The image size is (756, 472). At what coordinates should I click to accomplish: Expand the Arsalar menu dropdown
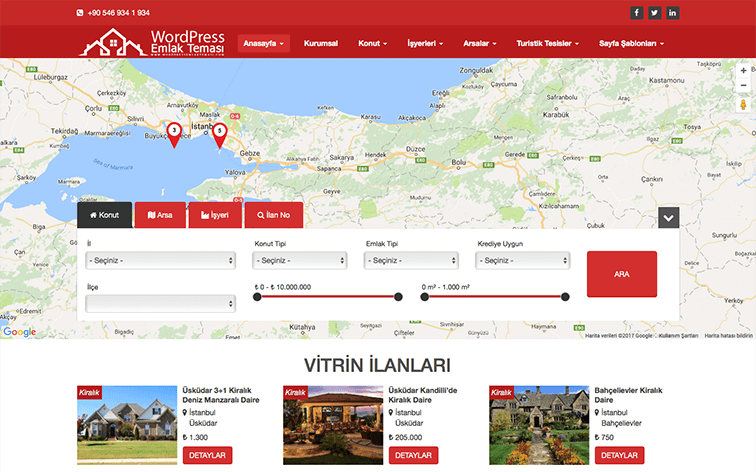(479, 43)
